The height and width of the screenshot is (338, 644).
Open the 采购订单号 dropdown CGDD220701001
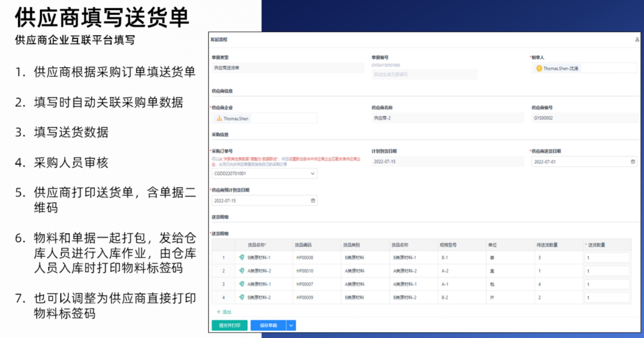265,174
